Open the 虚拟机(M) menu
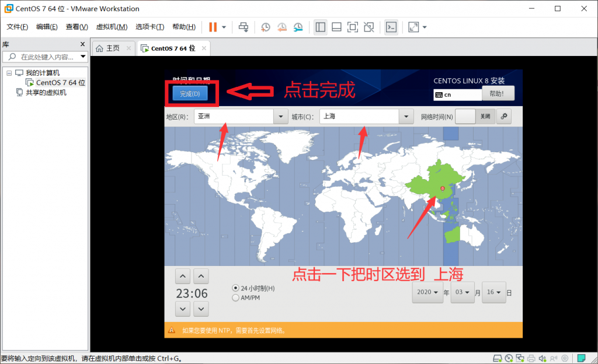The image size is (598, 364). point(112,27)
